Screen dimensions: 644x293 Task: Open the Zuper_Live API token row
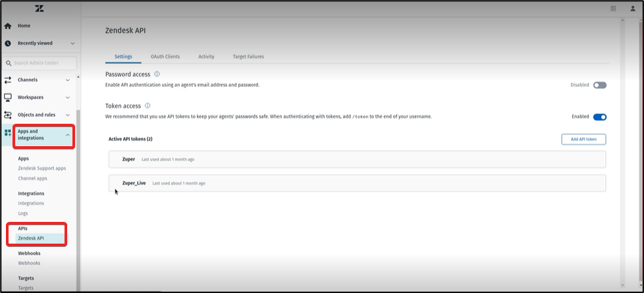tap(358, 183)
